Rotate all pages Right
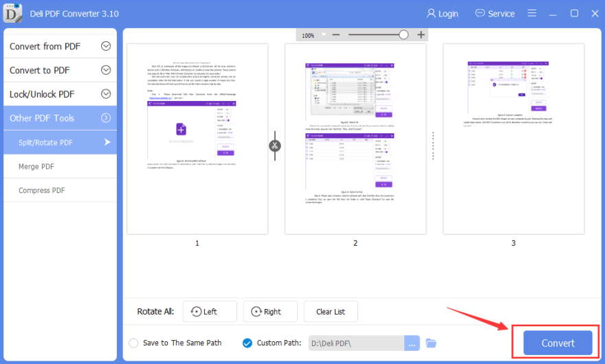This screenshot has width=605, height=364. pyautogui.click(x=270, y=312)
